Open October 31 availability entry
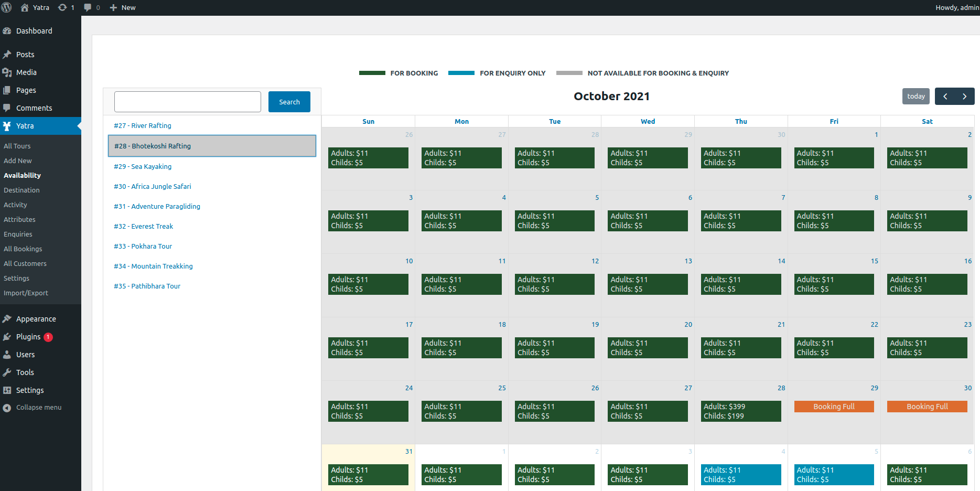The height and width of the screenshot is (491, 980). (368, 475)
